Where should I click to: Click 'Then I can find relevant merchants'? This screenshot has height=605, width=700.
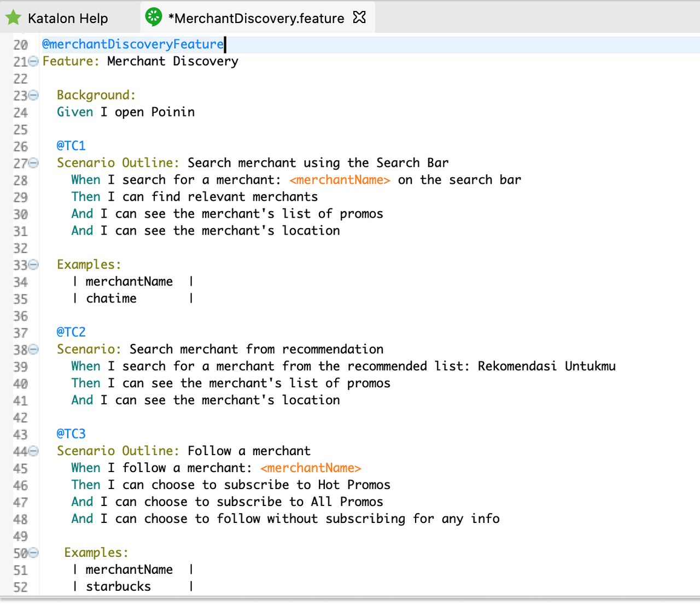[x=194, y=197]
